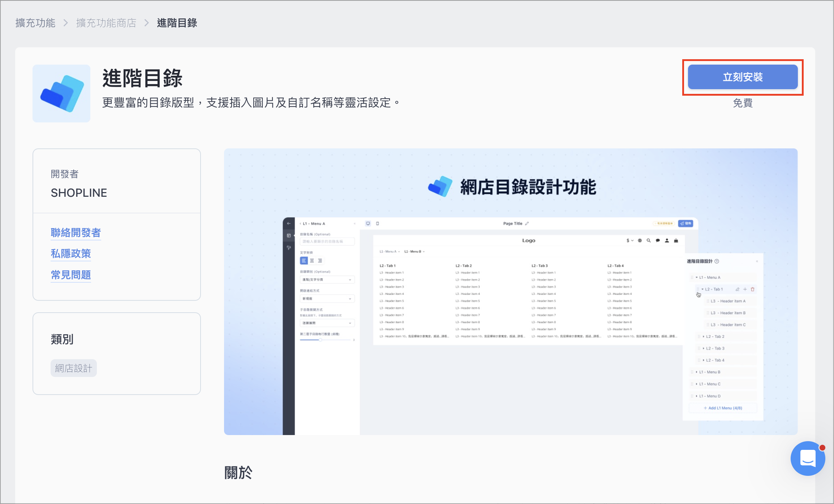The width and height of the screenshot is (834, 504).
Task: Open 私隱政策 link
Action: [x=71, y=254]
